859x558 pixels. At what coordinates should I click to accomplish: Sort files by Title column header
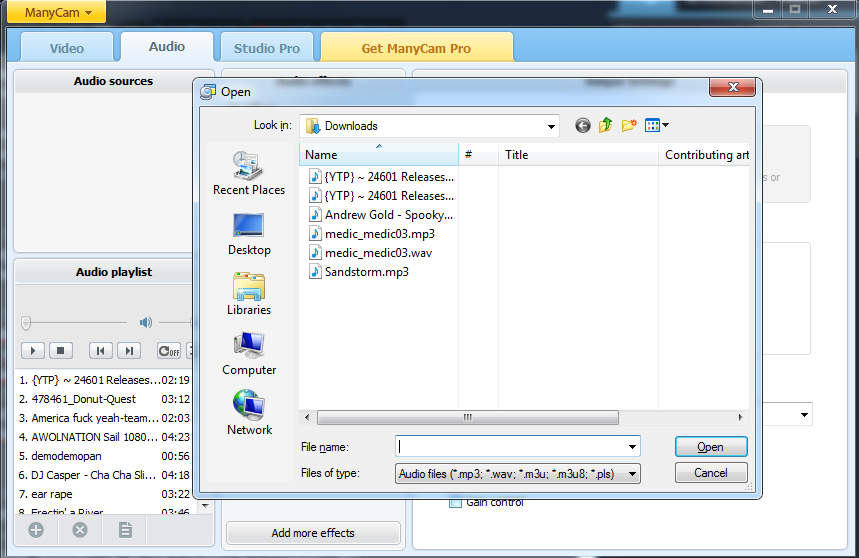tap(578, 155)
